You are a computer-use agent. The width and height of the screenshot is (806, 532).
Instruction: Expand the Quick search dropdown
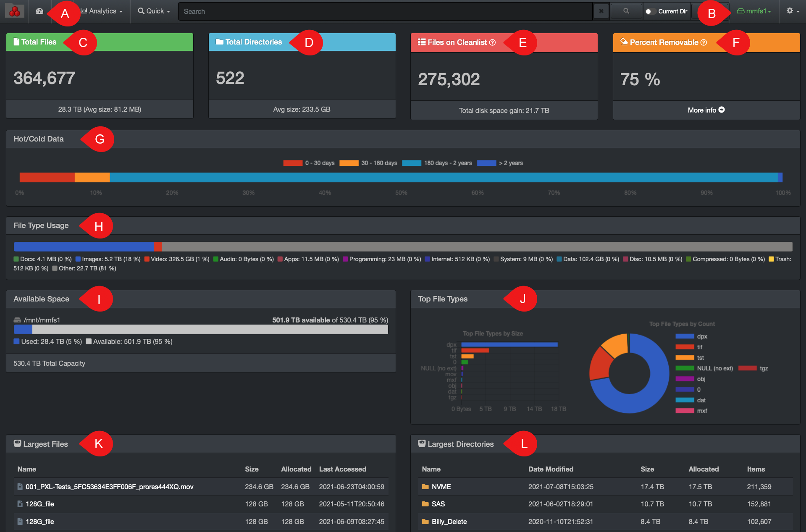pyautogui.click(x=154, y=11)
